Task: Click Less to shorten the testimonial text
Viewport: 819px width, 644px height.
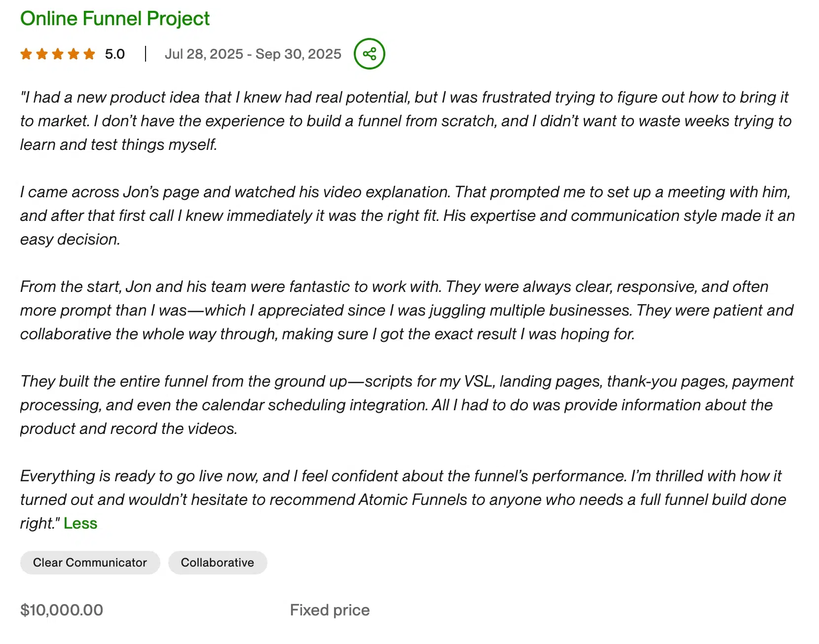Action: (x=80, y=523)
